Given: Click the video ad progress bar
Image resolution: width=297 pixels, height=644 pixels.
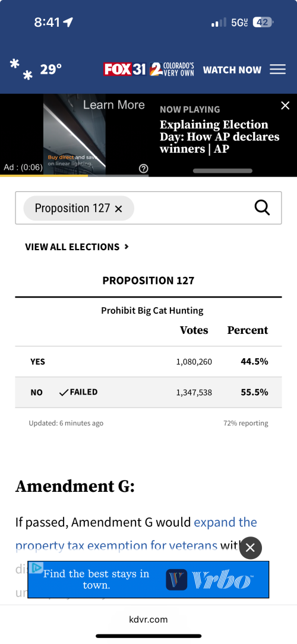Looking at the screenshot, I should click(74, 176).
